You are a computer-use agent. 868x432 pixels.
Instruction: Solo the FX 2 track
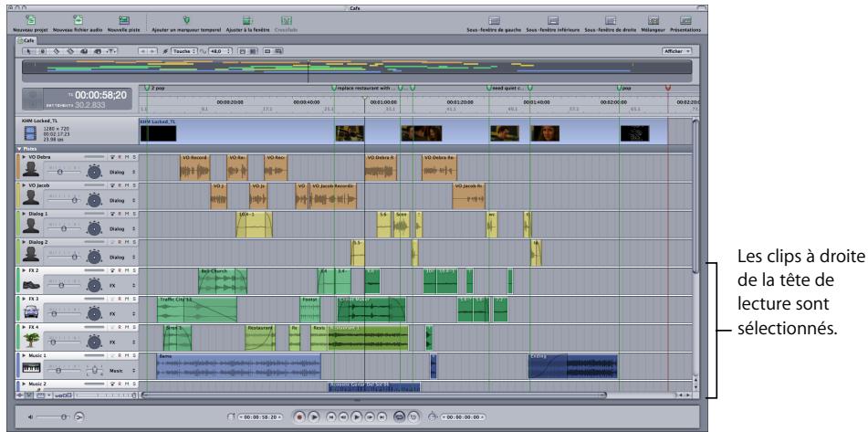tap(133, 270)
